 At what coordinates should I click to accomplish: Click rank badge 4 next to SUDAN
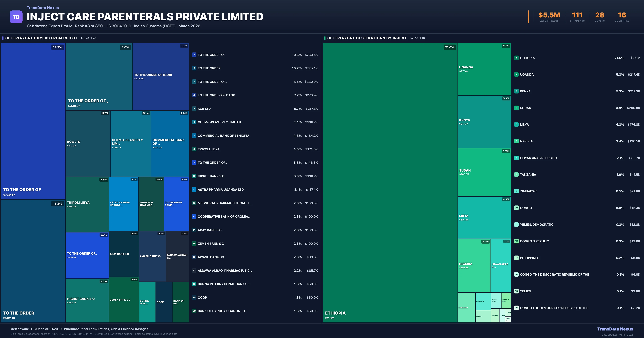point(516,108)
